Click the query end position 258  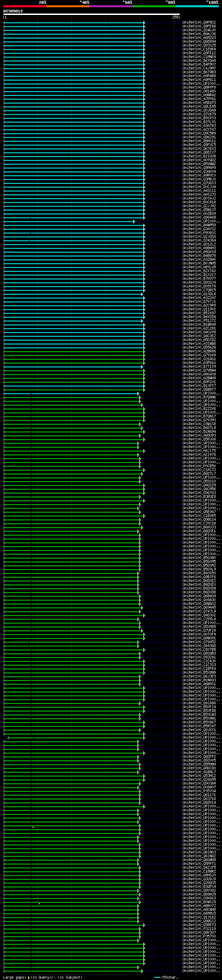tap(175, 17)
